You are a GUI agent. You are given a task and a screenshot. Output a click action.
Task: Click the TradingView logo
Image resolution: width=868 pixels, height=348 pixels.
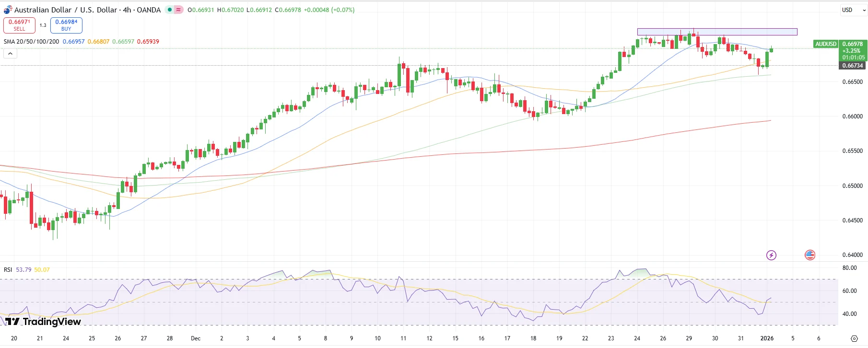(43, 321)
